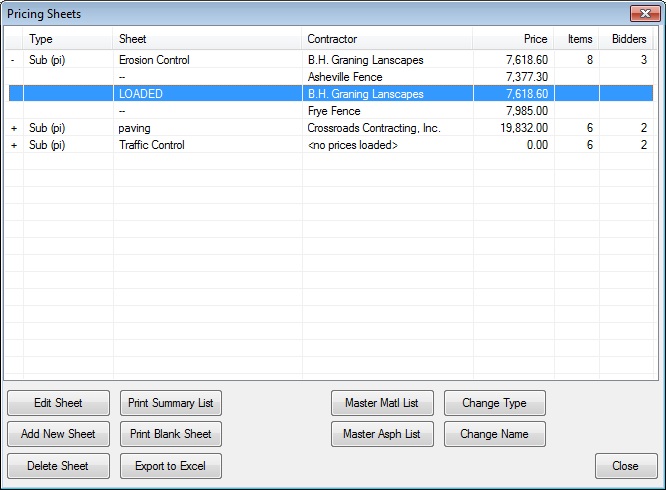
Task: Click the Change Name button
Action: point(495,434)
